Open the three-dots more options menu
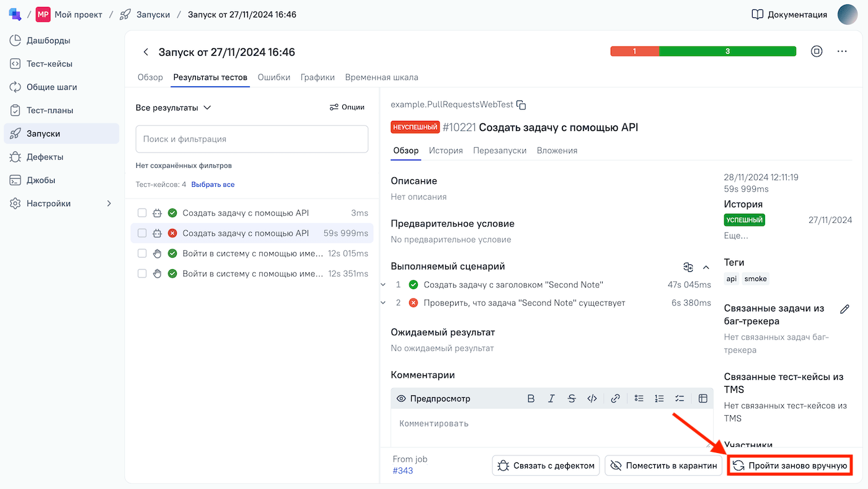The height and width of the screenshot is (489, 868). (x=841, y=52)
